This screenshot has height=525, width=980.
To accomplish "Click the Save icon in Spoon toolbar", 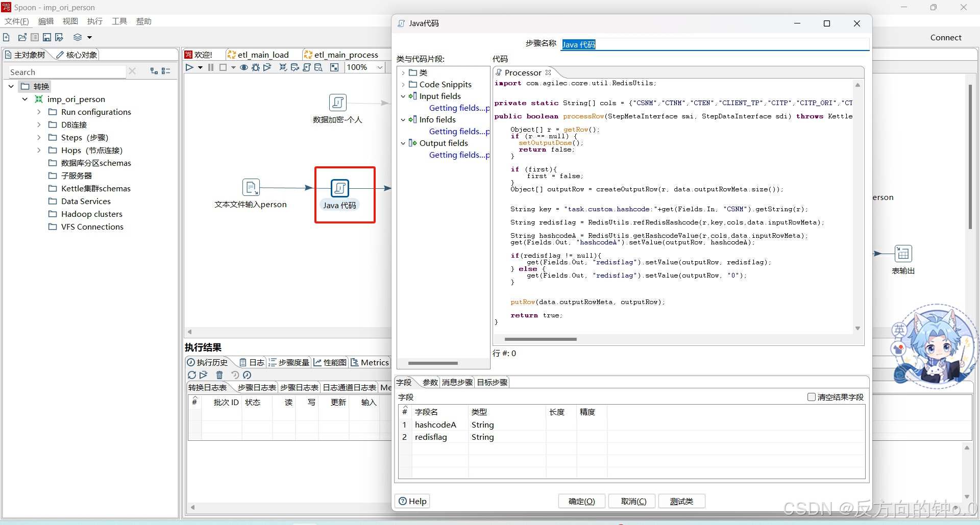I will click(x=47, y=37).
